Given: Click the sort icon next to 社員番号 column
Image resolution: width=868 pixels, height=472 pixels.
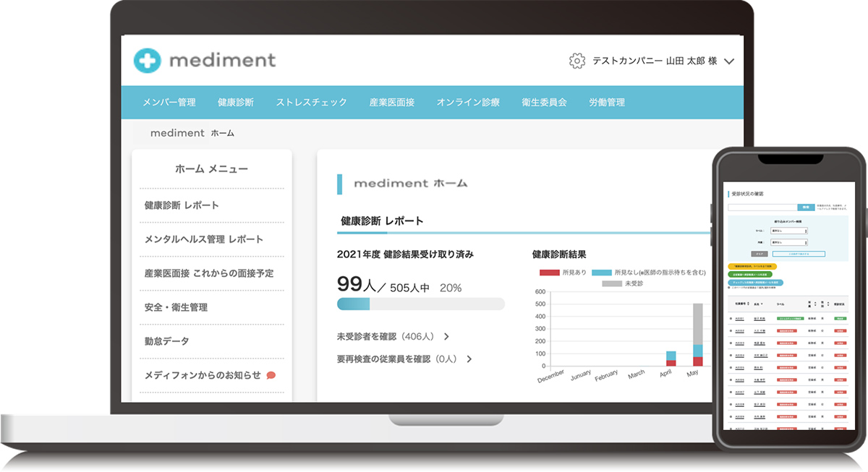Looking at the screenshot, I should [x=748, y=304].
